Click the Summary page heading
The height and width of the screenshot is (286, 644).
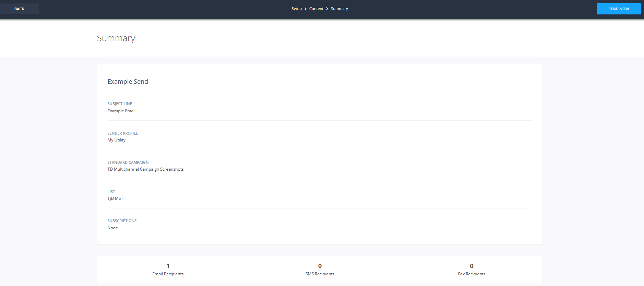pos(116,38)
